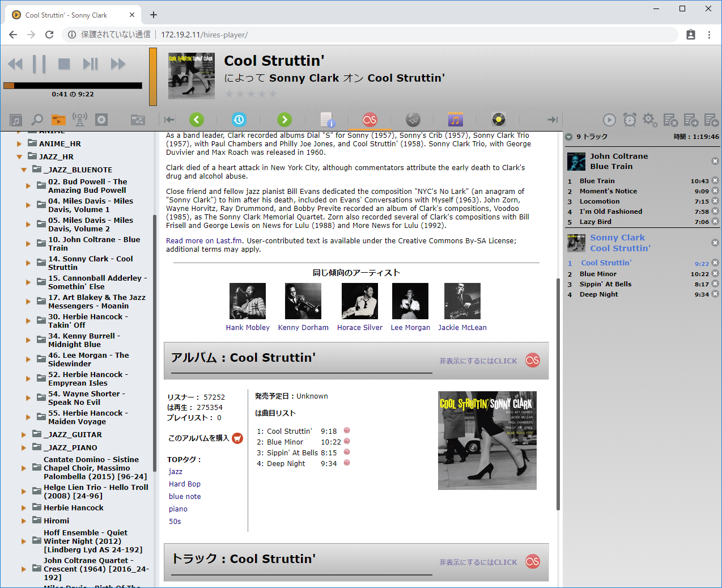Open the Read more on Last.fm link
722x588 pixels.
point(204,241)
